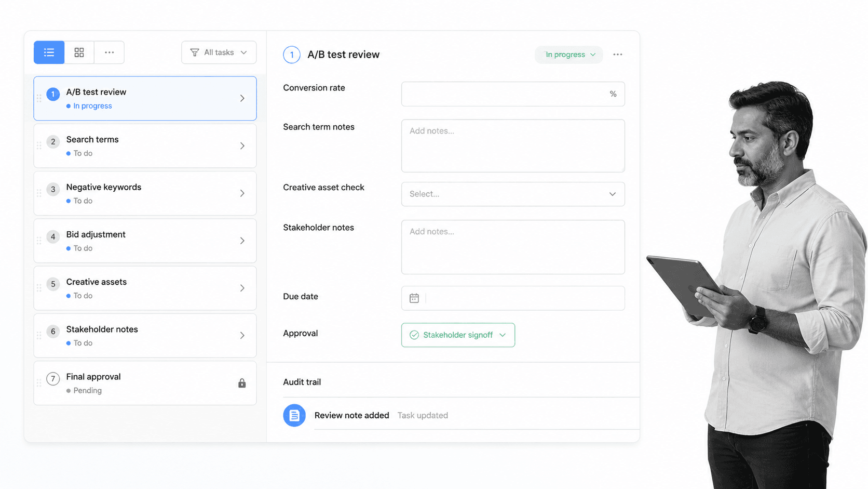Click step number 6 badge
868x489 pixels.
tap(53, 331)
